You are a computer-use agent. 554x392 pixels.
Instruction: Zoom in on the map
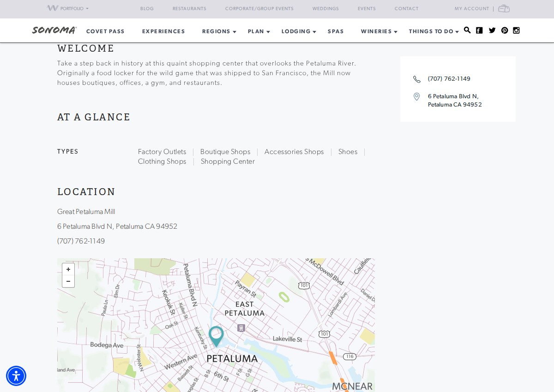click(x=68, y=269)
